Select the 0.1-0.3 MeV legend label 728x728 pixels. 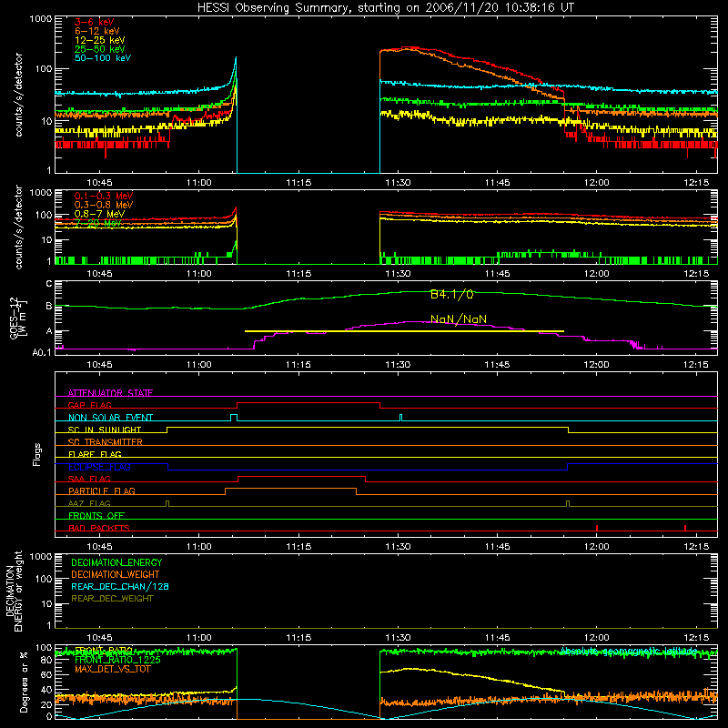(x=104, y=196)
